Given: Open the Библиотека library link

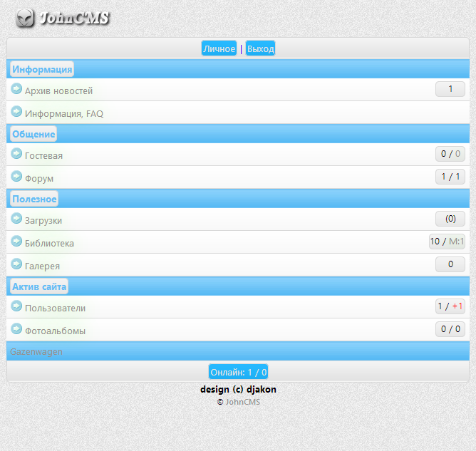Looking at the screenshot, I should (49, 243).
